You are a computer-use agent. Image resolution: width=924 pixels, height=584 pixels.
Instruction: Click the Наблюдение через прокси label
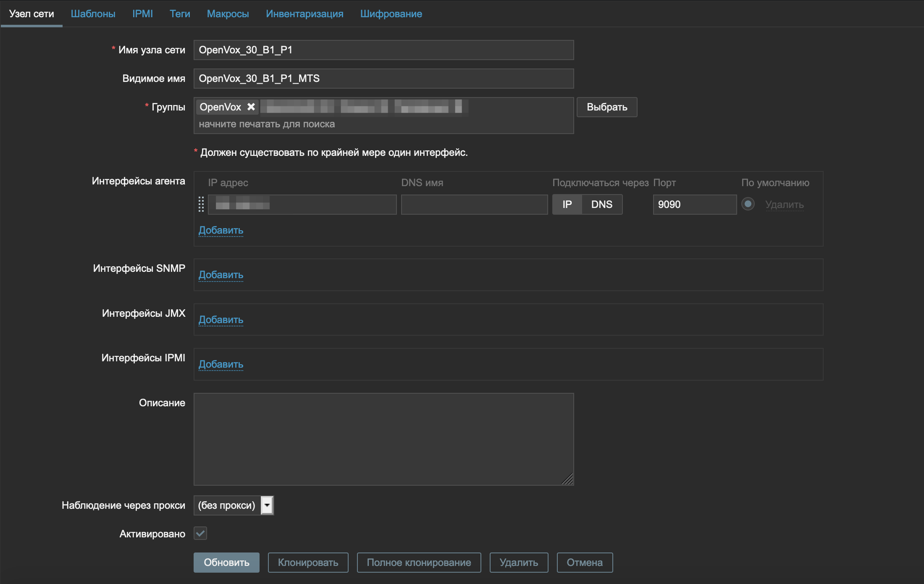[x=123, y=505]
